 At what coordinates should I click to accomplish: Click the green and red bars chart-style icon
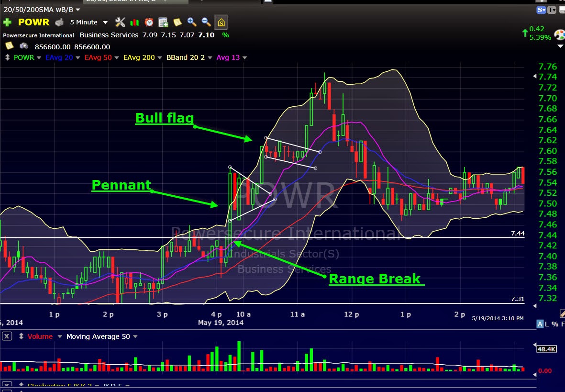pos(134,22)
